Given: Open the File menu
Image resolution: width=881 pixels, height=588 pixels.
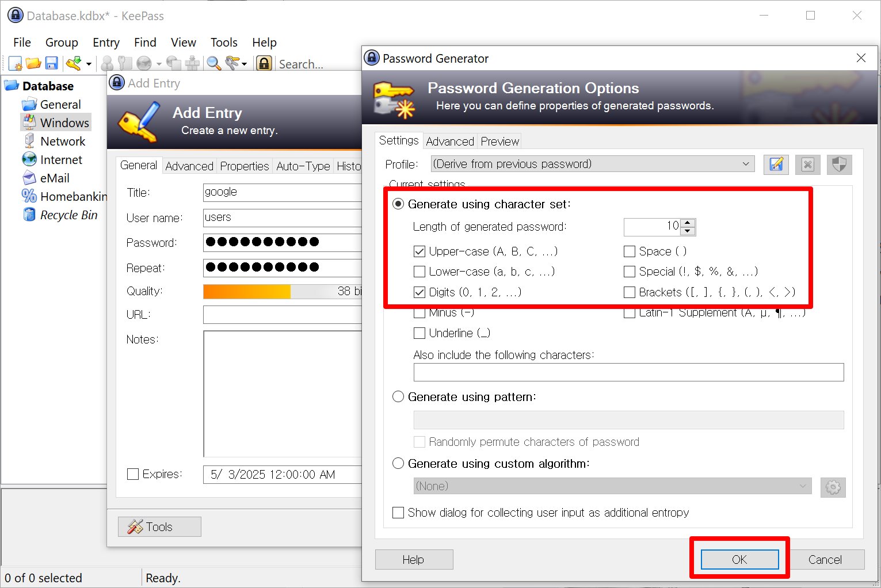Looking at the screenshot, I should click(x=22, y=43).
